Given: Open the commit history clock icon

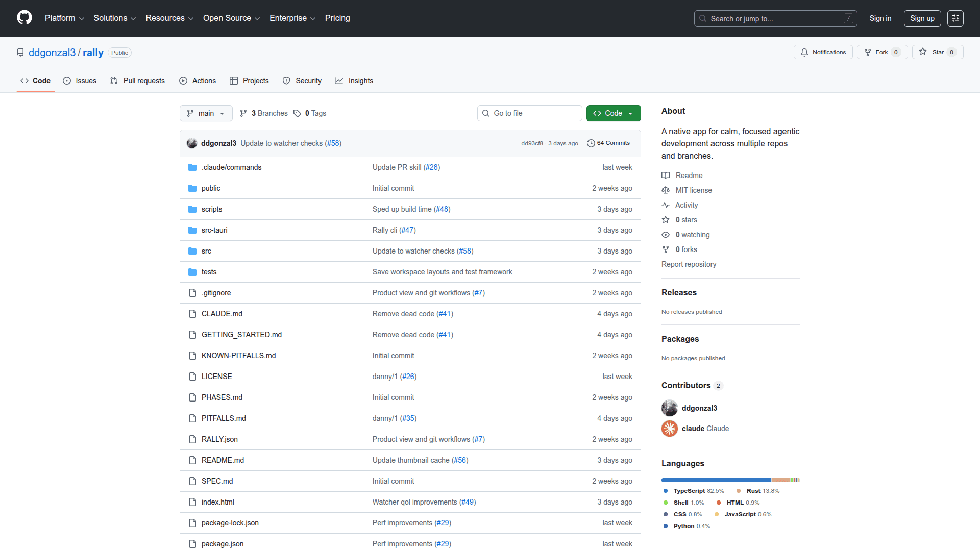Looking at the screenshot, I should tap(591, 143).
